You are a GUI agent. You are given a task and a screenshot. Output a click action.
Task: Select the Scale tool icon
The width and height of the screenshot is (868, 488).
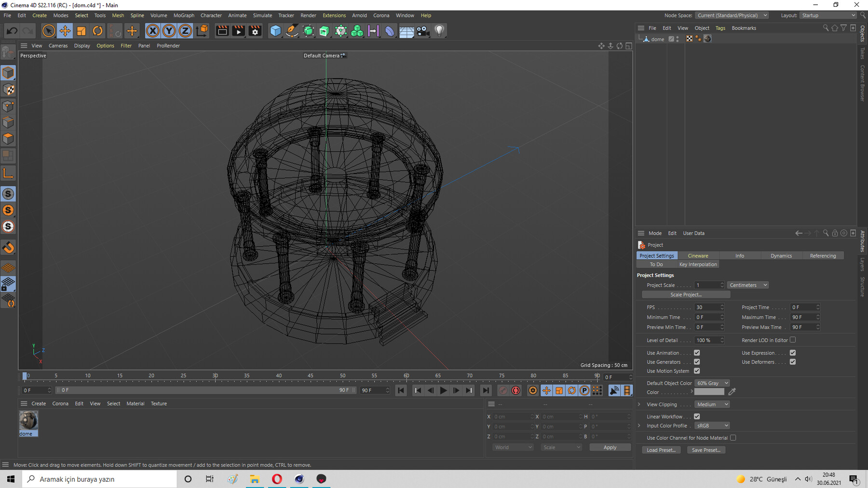pos(81,31)
